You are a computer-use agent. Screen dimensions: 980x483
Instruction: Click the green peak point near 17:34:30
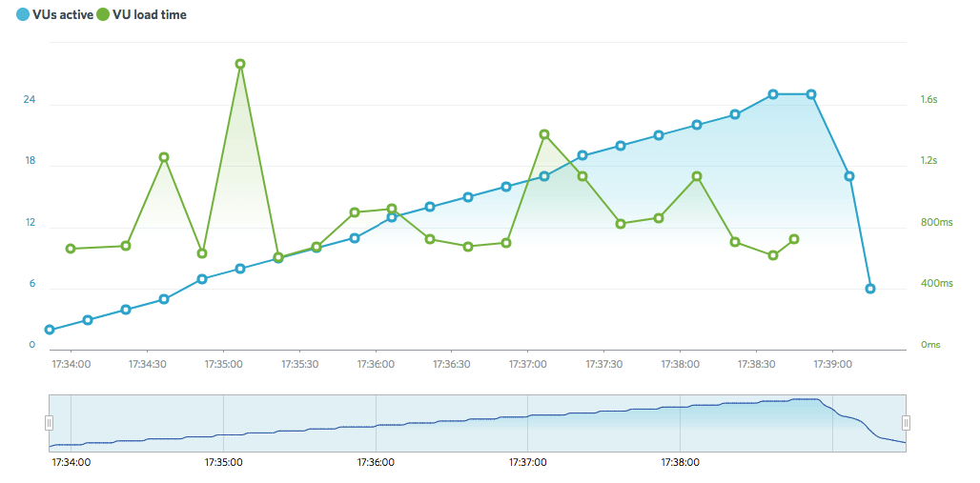[x=164, y=157]
